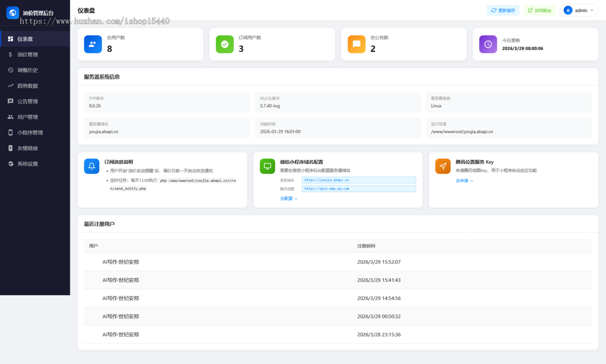Select user row registered 2026/3/29 00:50:32
The image size is (606, 364).
pyautogui.click(x=338, y=317)
